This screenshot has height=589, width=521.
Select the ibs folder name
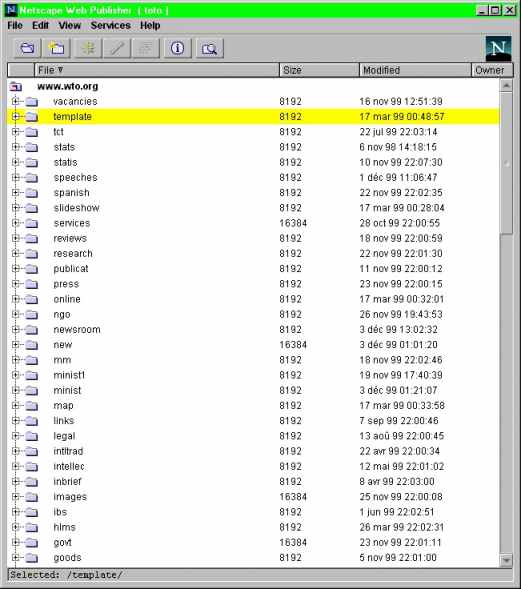[60, 512]
